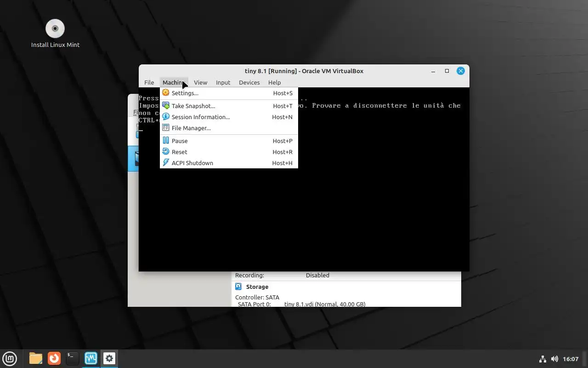
Task: Open the Files folder in taskbar
Action: tap(35, 358)
